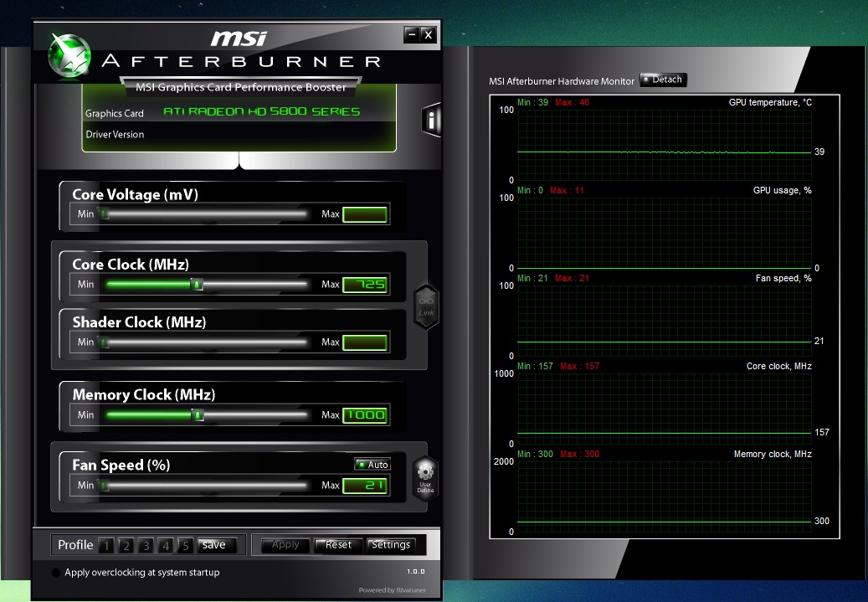Image resolution: width=868 pixels, height=602 pixels.
Task: Click the Profile label
Action: [75, 546]
